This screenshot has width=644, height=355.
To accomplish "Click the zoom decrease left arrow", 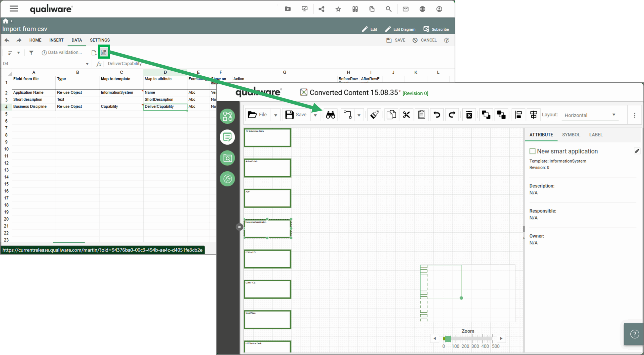I will [434, 338].
